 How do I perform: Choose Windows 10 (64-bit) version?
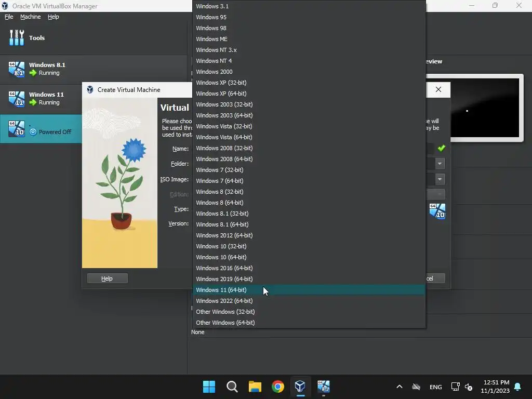[309, 257]
